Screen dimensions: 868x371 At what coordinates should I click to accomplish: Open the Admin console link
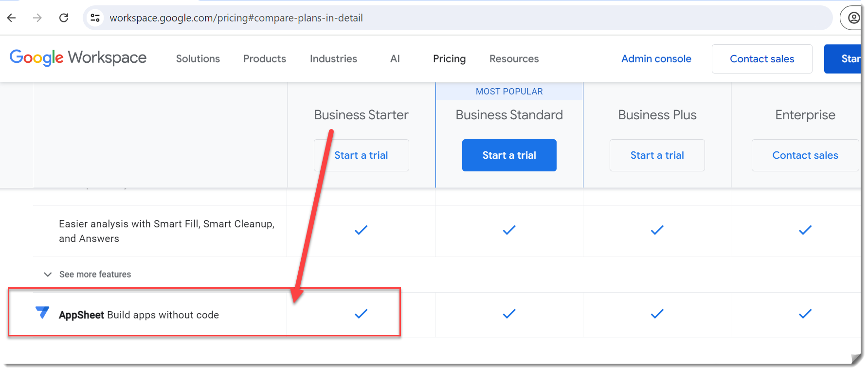pos(656,59)
